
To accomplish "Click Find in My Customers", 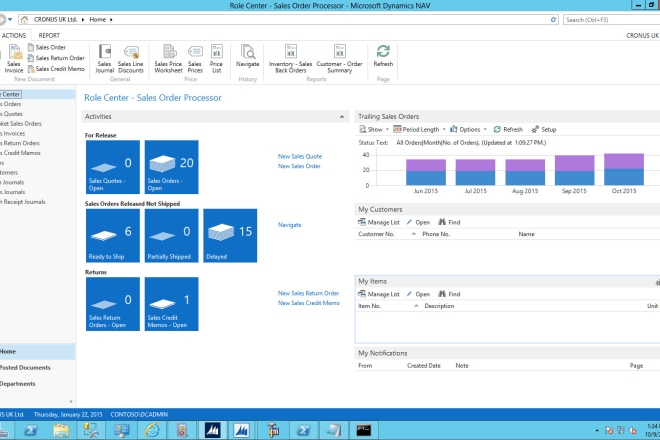I will tap(449, 222).
